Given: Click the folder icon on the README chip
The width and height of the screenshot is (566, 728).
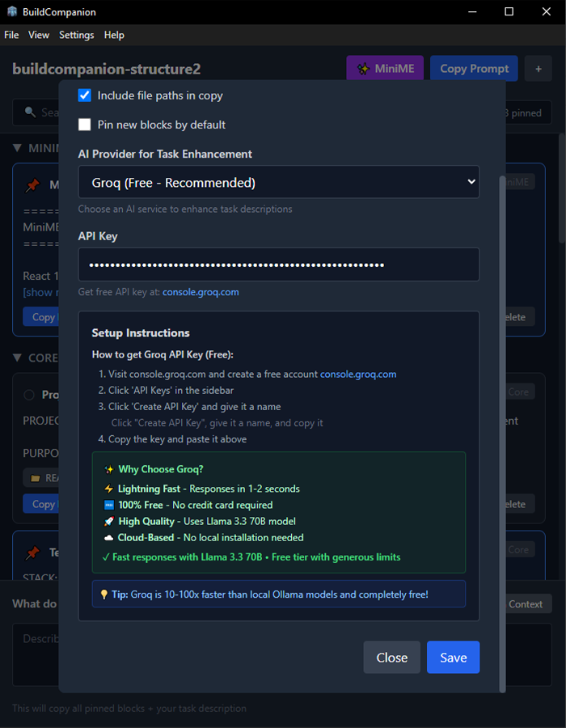Looking at the screenshot, I should [x=36, y=478].
